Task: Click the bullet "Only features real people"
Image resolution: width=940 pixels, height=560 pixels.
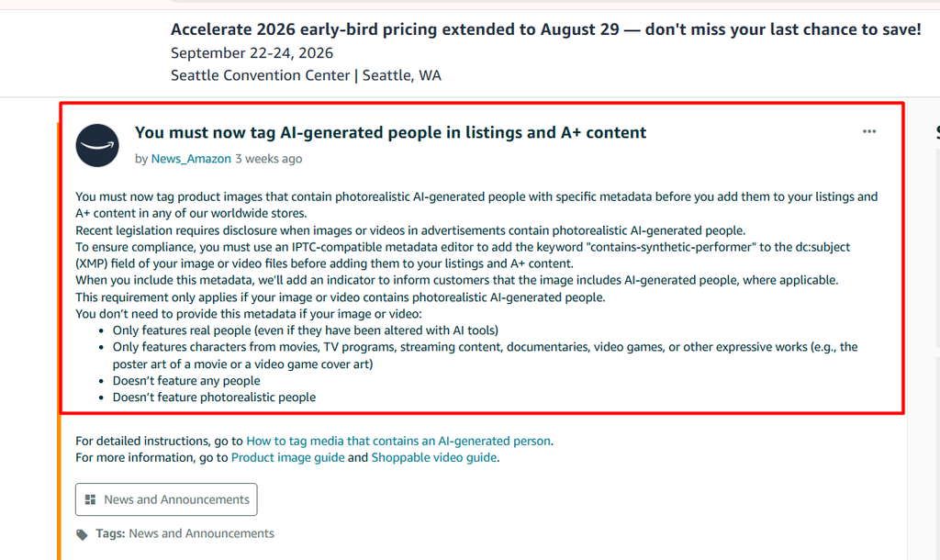Action: pyautogui.click(x=305, y=330)
